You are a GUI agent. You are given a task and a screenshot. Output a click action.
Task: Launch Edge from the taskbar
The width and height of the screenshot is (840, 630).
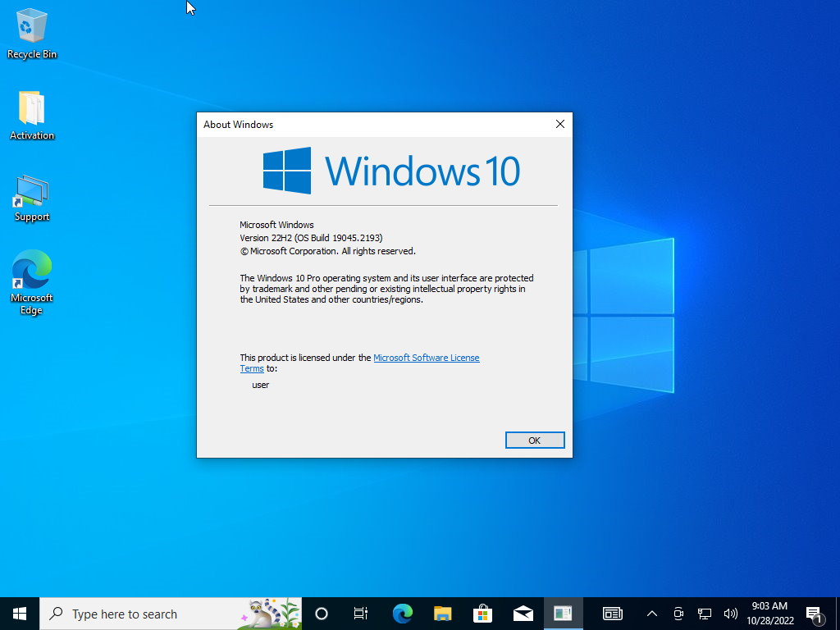pyautogui.click(x=402, y=614)
